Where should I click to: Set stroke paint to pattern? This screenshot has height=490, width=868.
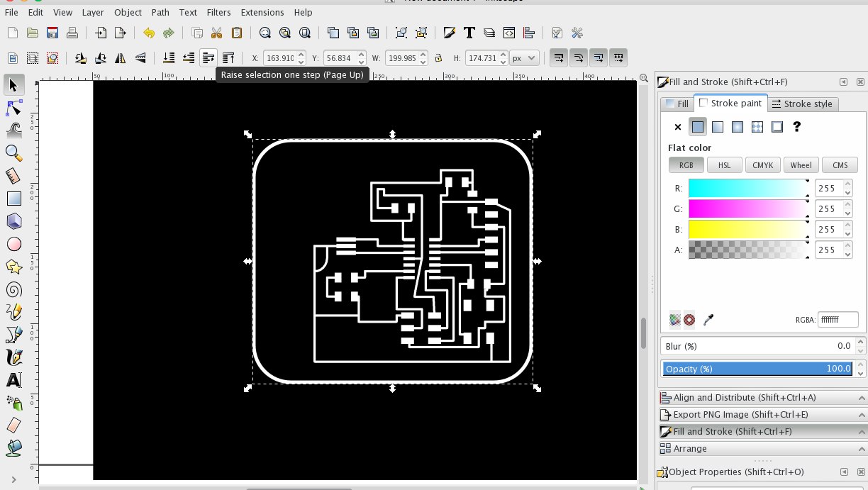[x=757, y=127]
